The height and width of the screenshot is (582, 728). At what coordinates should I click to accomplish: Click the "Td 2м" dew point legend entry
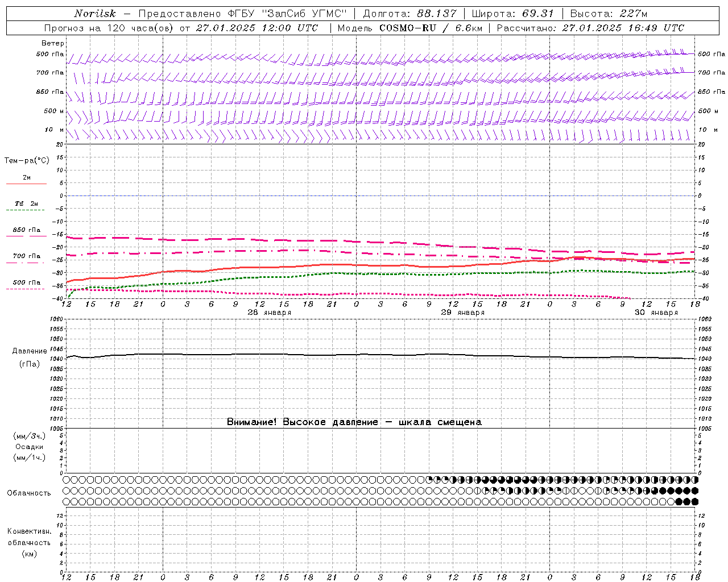click(x=26, y=203)
